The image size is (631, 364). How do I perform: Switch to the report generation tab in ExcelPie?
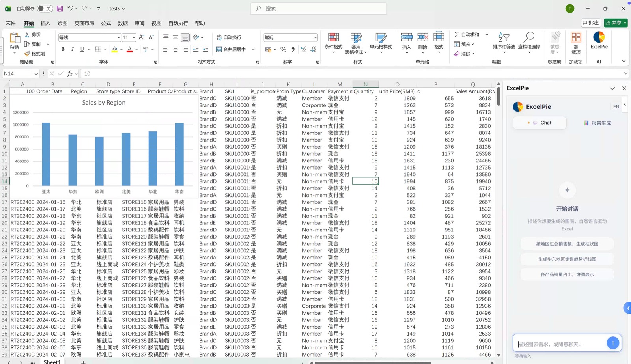coord(597,123)
